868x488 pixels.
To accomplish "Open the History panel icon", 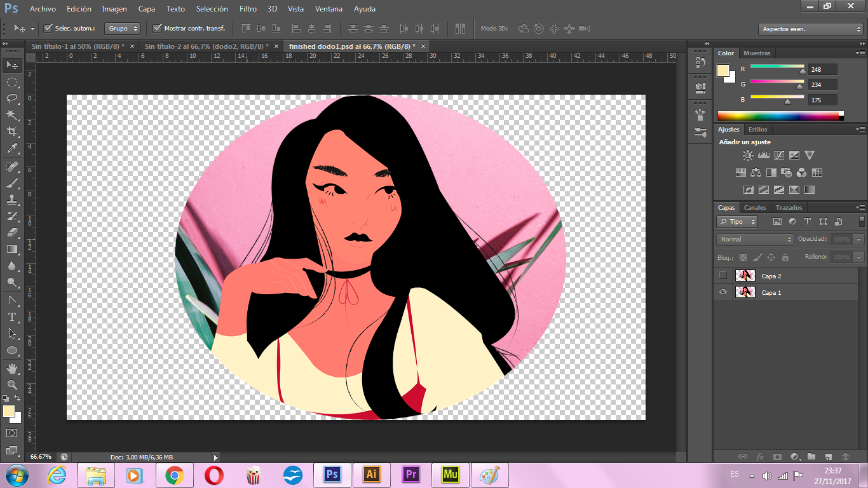I will (700, 62).
